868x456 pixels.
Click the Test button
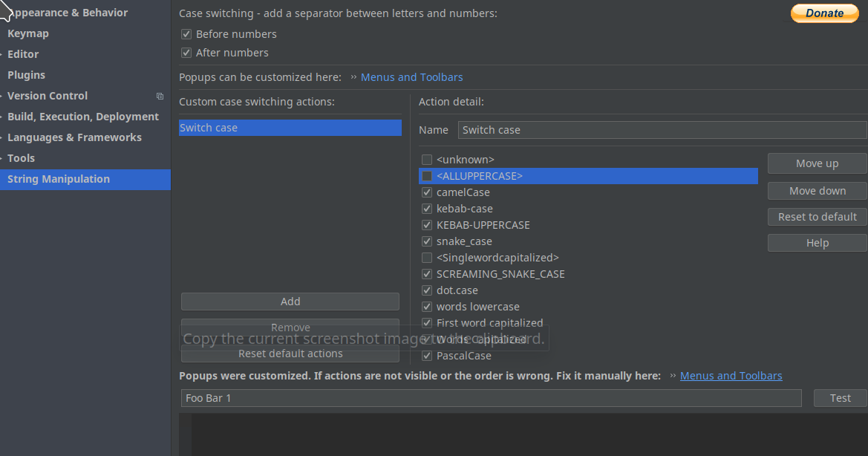(840, 398)
